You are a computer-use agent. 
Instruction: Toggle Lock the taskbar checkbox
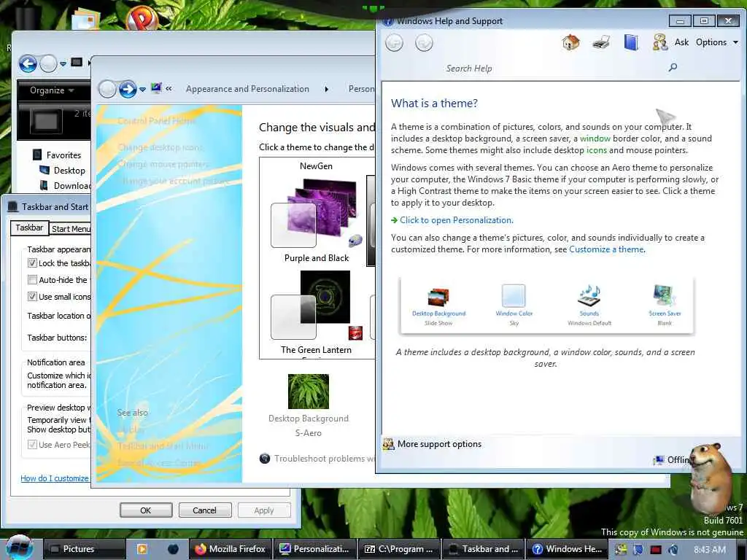click(32, 262)
